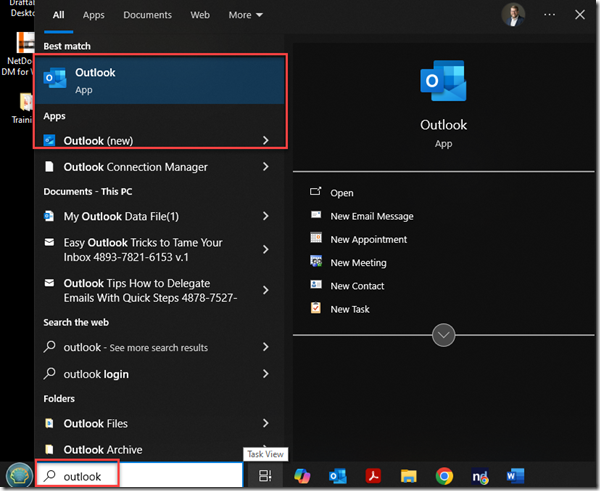Expand the Outlook (new) result arrow
The width and height of the screenshot is (600, 491).
click(x=266, y=140)
